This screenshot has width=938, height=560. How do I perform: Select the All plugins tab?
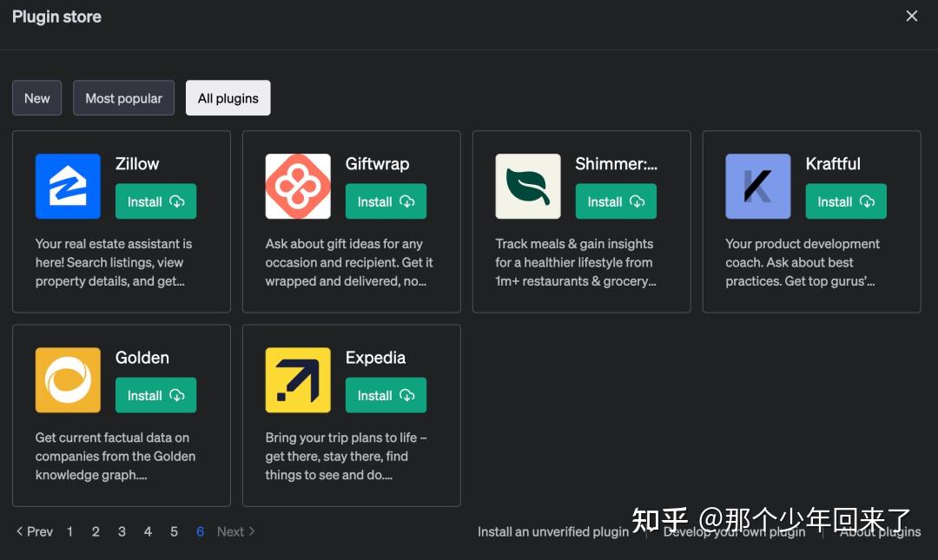pos(228,98)
